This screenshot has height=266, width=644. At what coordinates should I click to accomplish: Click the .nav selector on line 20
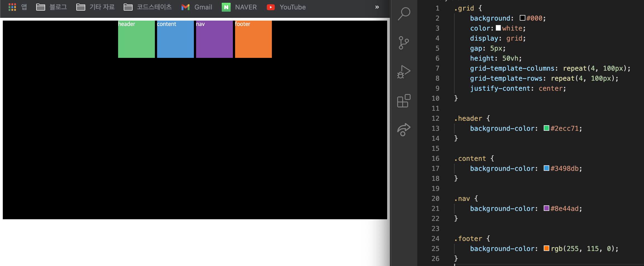click(462, 199)
